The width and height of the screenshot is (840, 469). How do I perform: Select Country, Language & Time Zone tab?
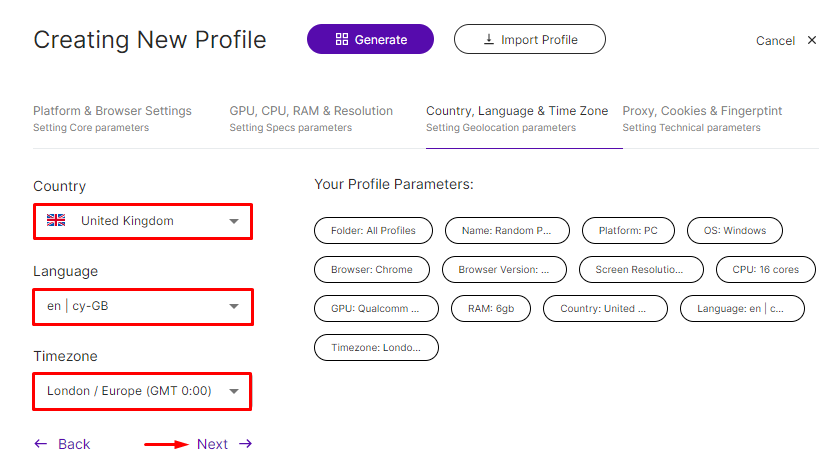(517, 118)
